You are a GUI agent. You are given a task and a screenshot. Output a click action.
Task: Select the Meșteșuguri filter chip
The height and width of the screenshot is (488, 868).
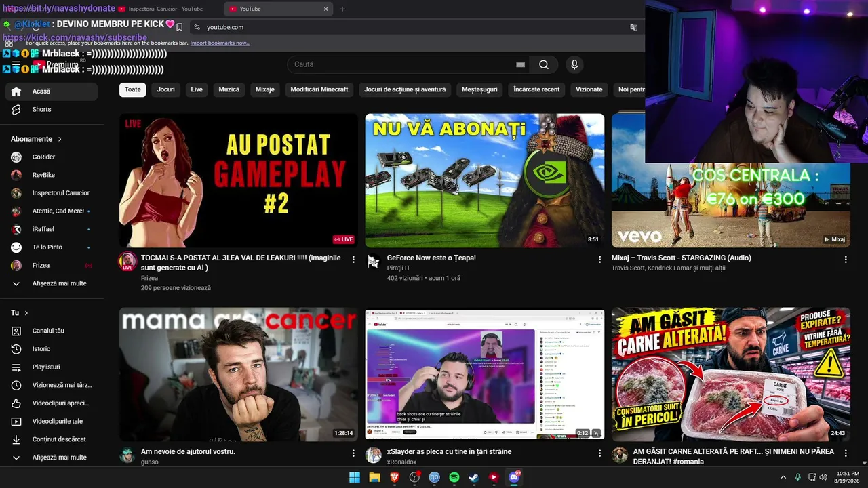480,89
